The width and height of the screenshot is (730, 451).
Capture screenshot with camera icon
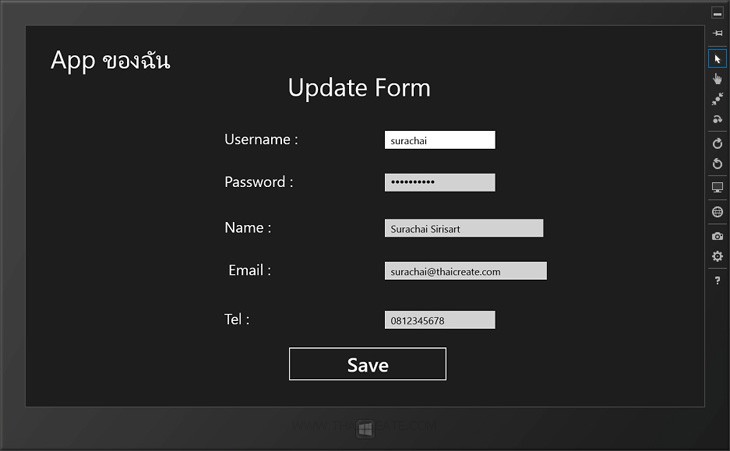pyautogui.click(x=717, y=236)
